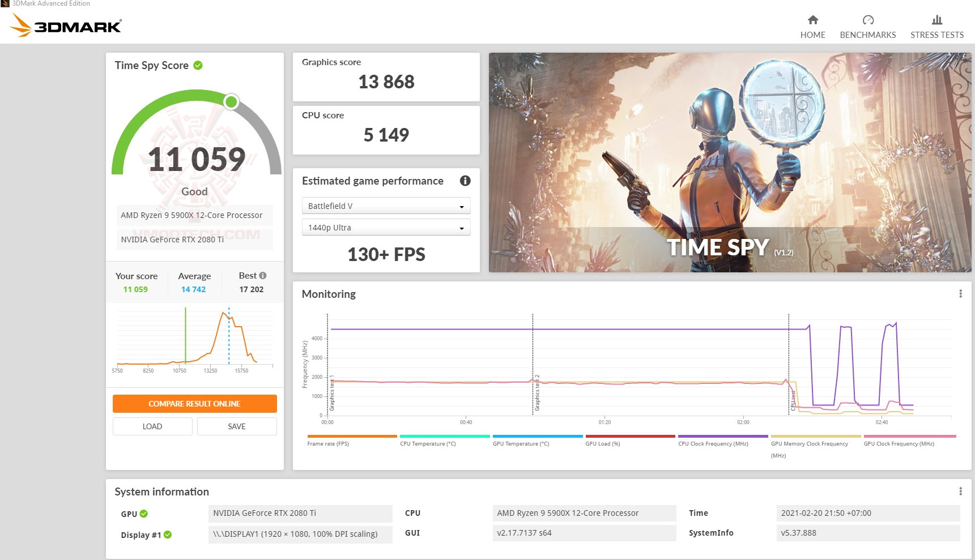975x560 pixels.
Task: Click the GPU green status checkmark
Action: (x=144, y=514)
